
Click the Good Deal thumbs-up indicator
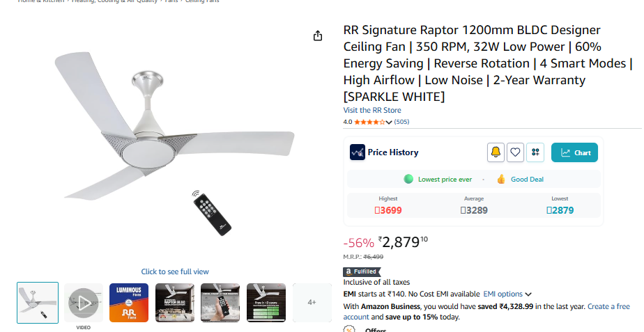(520, 180)
